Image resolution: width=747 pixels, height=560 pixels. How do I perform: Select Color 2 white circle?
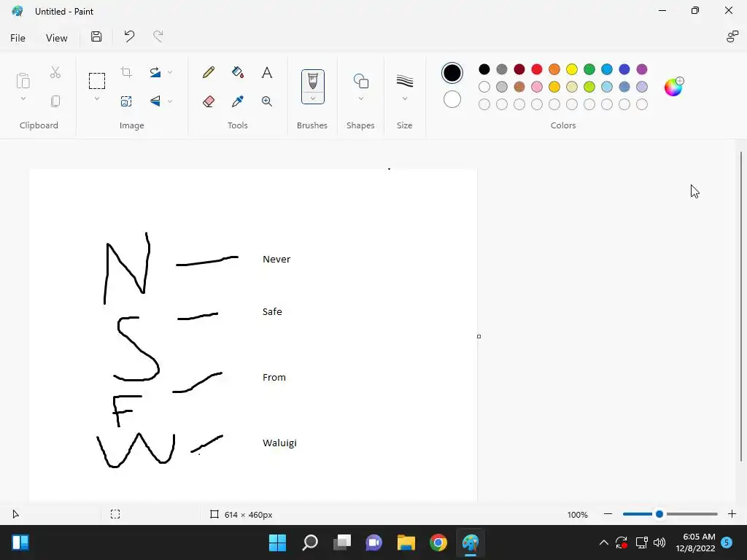(x=452, y=99)
